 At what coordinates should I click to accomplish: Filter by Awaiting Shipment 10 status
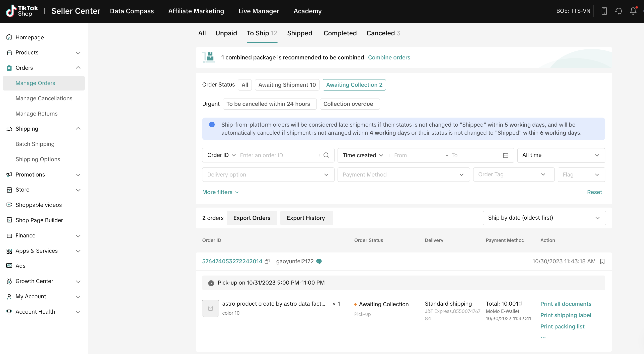287,85
